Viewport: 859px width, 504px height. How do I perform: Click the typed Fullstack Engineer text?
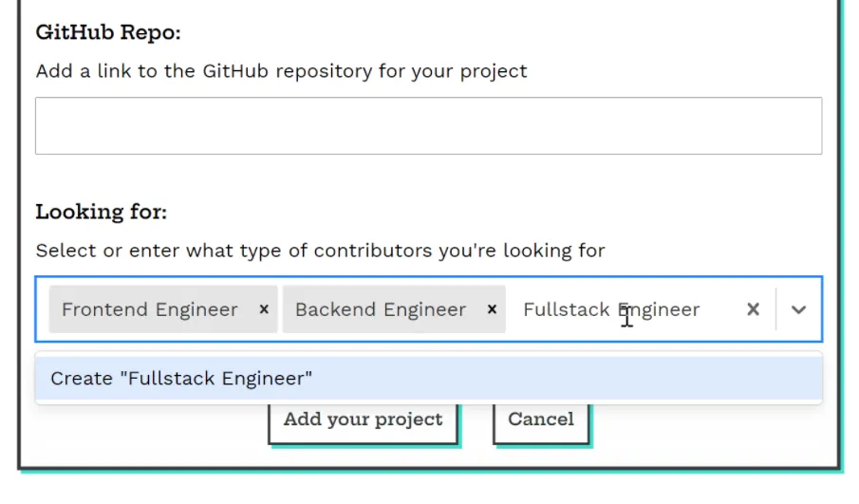[x=610, y=309]
